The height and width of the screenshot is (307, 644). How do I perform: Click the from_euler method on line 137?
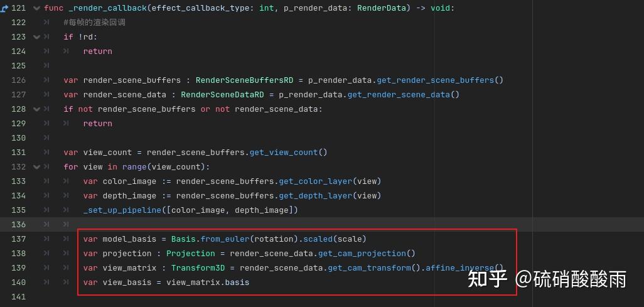[225, 239]
